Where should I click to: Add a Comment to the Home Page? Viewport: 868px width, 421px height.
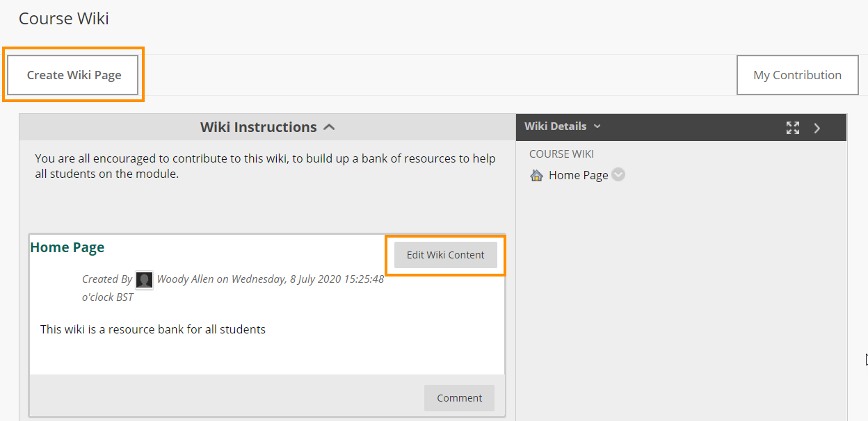459,398
